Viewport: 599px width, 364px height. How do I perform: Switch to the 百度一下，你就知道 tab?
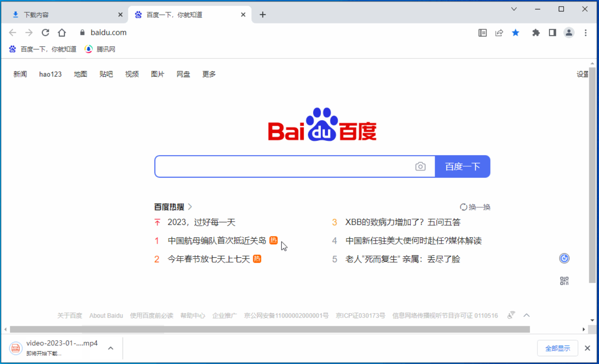coord(190,15)
